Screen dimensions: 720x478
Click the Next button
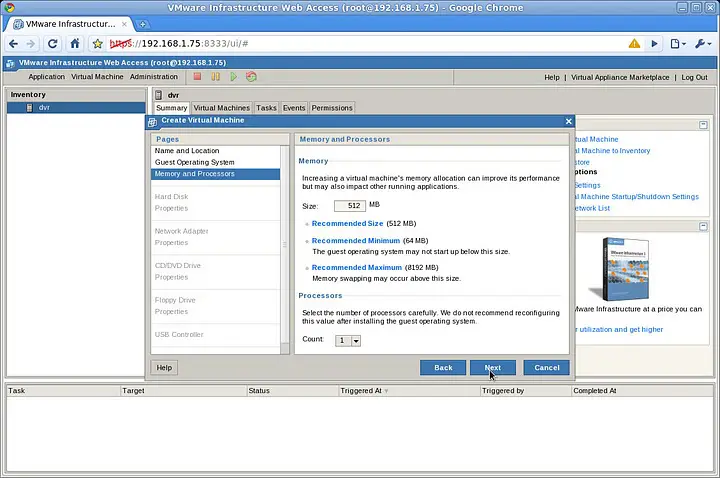pos(493,367)
